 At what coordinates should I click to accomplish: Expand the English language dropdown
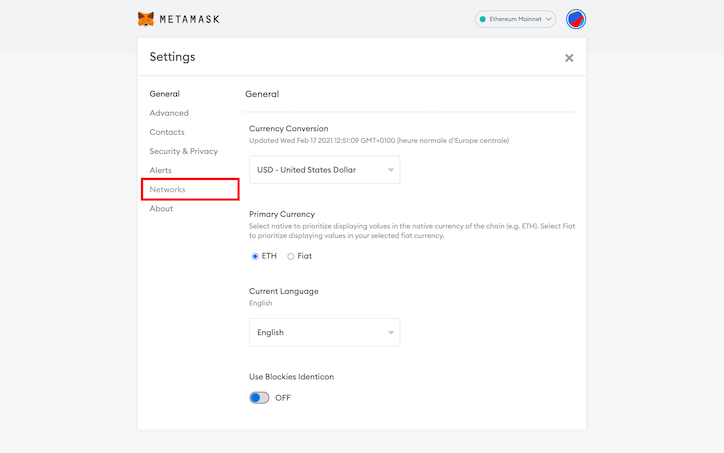[x=325, y=332]
